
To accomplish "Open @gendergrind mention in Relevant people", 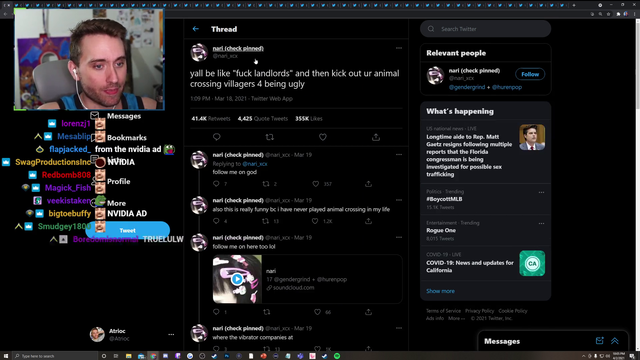I will click(x=467, y=87).
